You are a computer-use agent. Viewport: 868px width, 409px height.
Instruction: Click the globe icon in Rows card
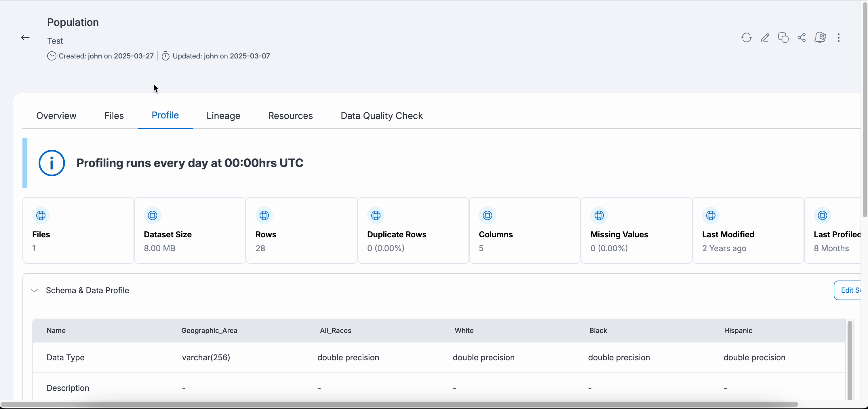(x=264, y=215)
